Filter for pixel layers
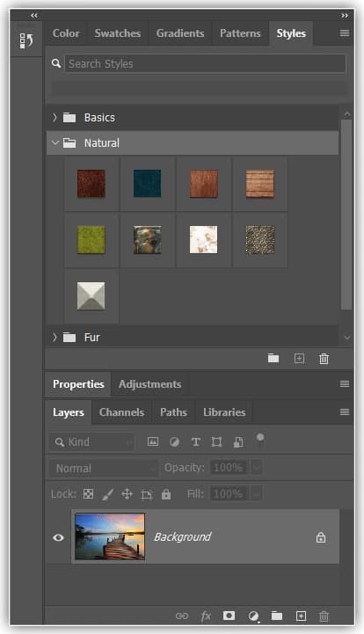 point(153,441)
